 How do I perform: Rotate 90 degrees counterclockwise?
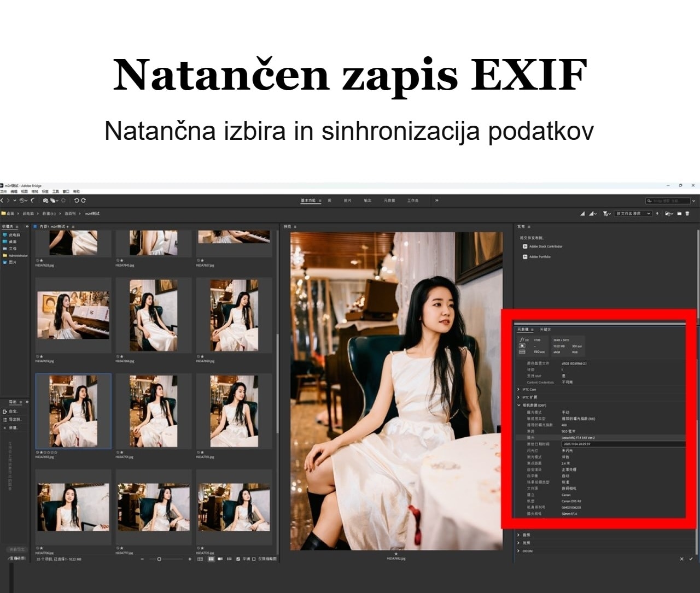coord(77,201)
